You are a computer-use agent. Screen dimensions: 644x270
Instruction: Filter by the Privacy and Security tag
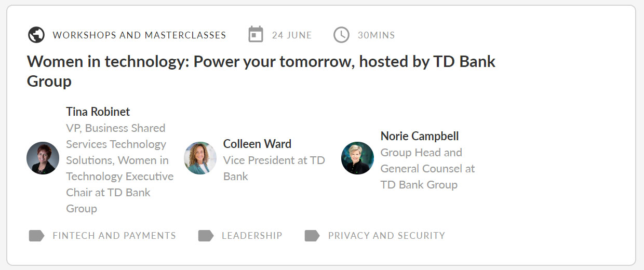[x=386, y=236]
